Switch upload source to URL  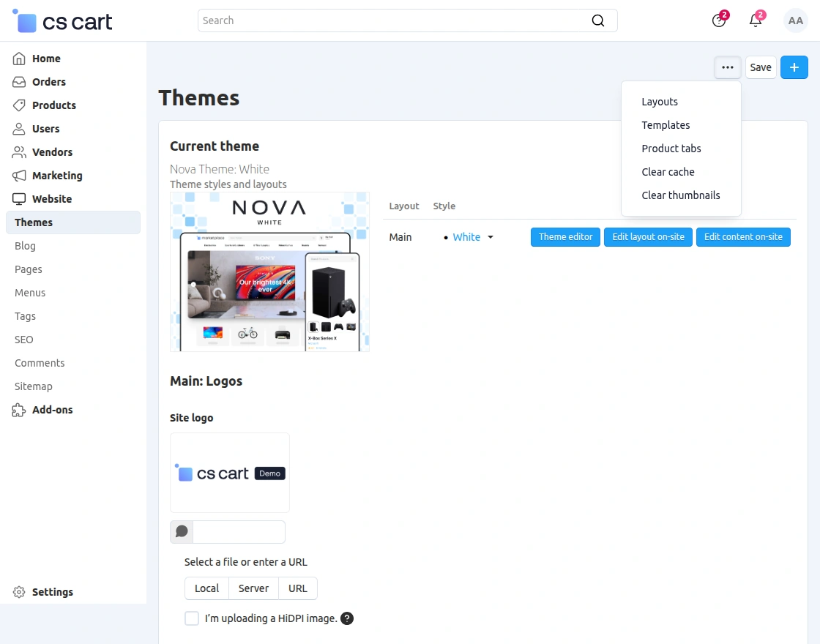tap(297, 588)
